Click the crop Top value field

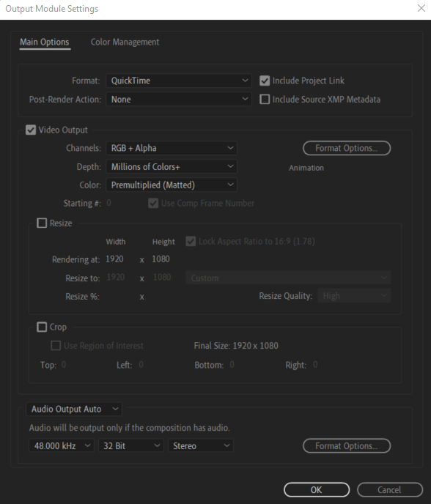(64, 365)
